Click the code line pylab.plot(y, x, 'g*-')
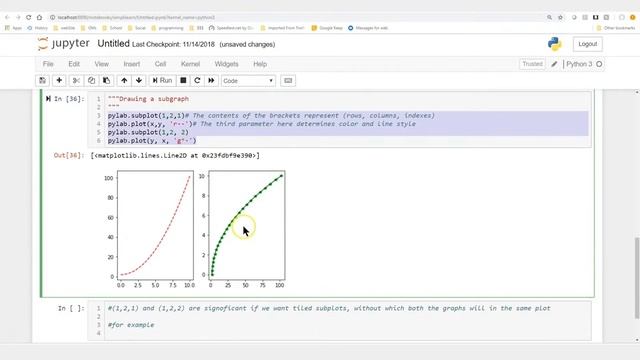Image resolution: width=640 pixels, height=360 pixels. tap(152, 141)
